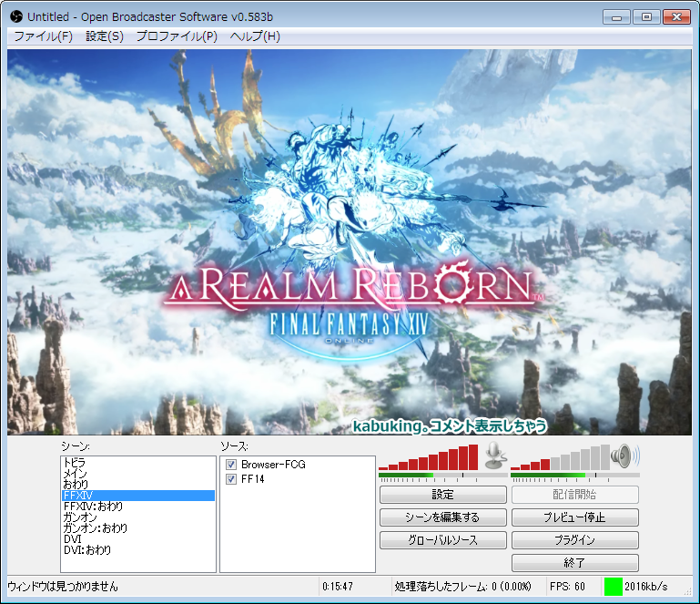Viewport: 700px width, 604px height.
Task: Select the FFXIV:おわり scene
Action: (x=138, y=507)
